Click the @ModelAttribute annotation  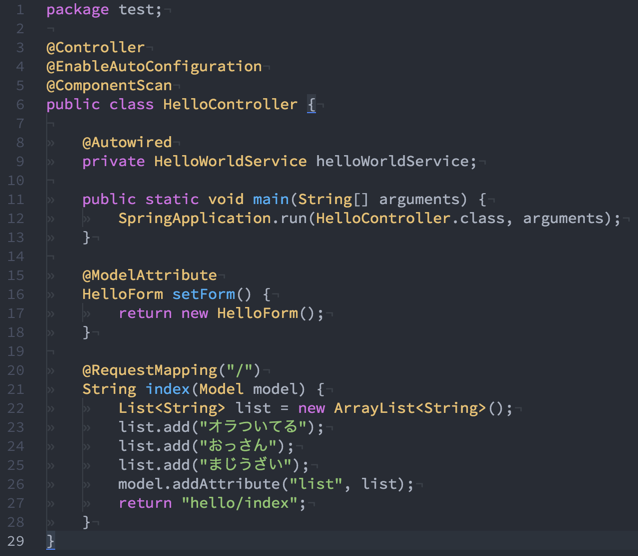(149, 276)
